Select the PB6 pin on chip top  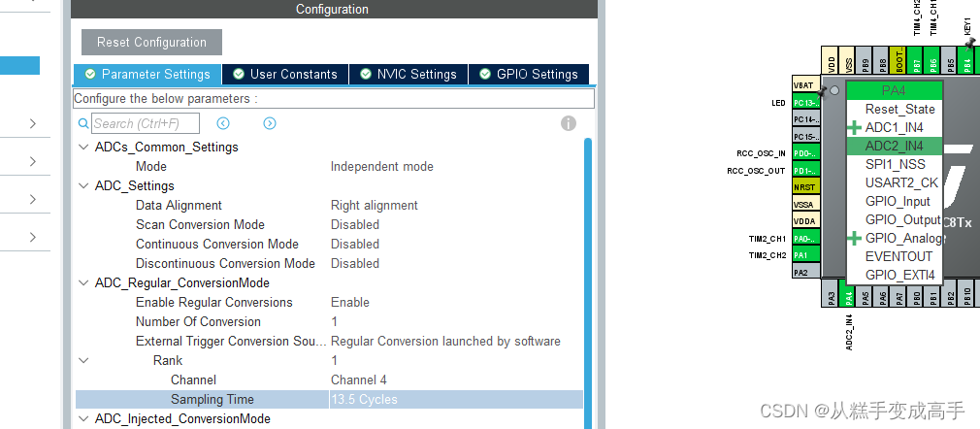(x=932, y=60)
